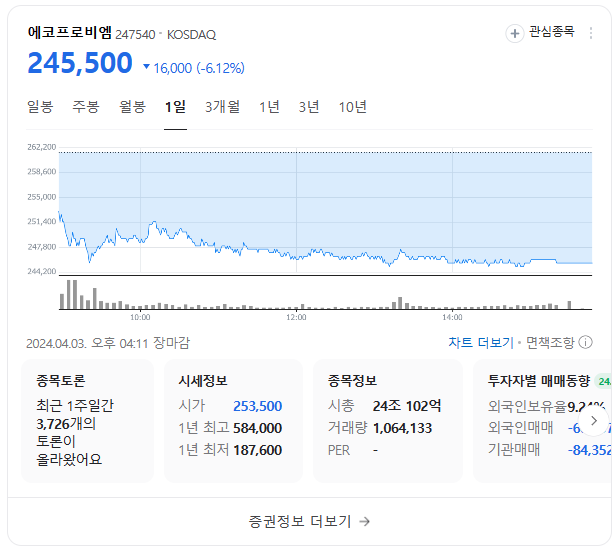Click the 거래량 value 1,064,133
The image size is (614, 557).
[x=402, y=428]
